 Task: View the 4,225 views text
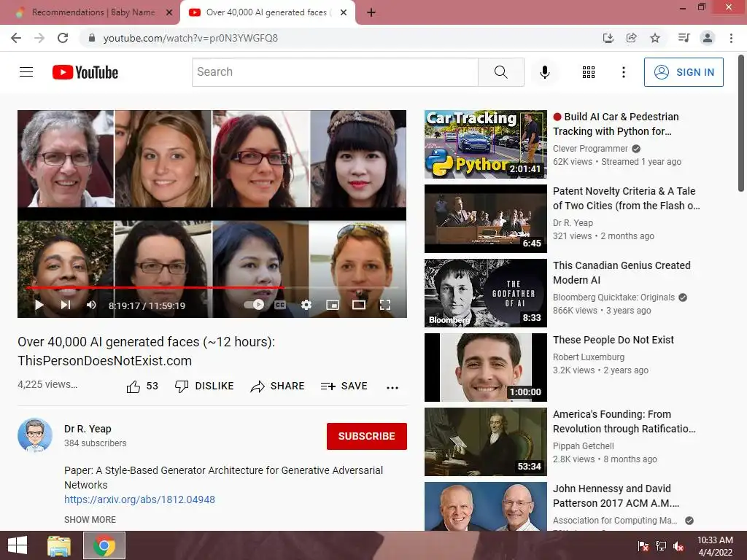[47, 384]
